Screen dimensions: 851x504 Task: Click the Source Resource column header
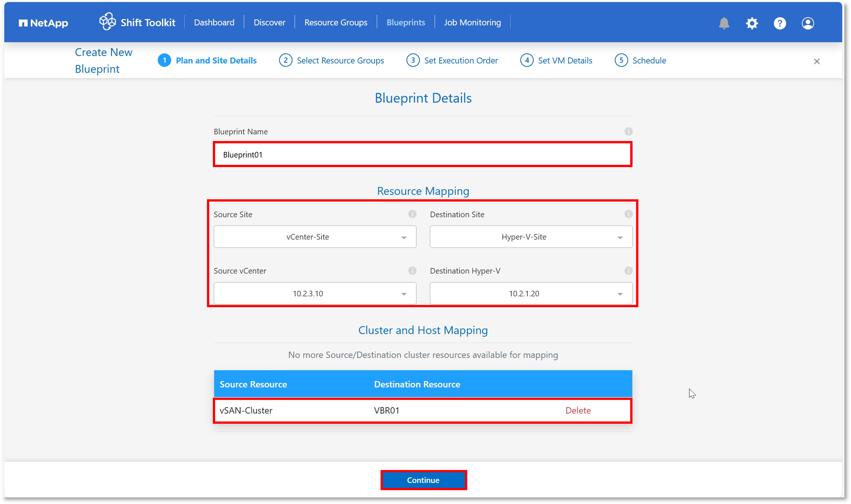(x=253, y=384)
